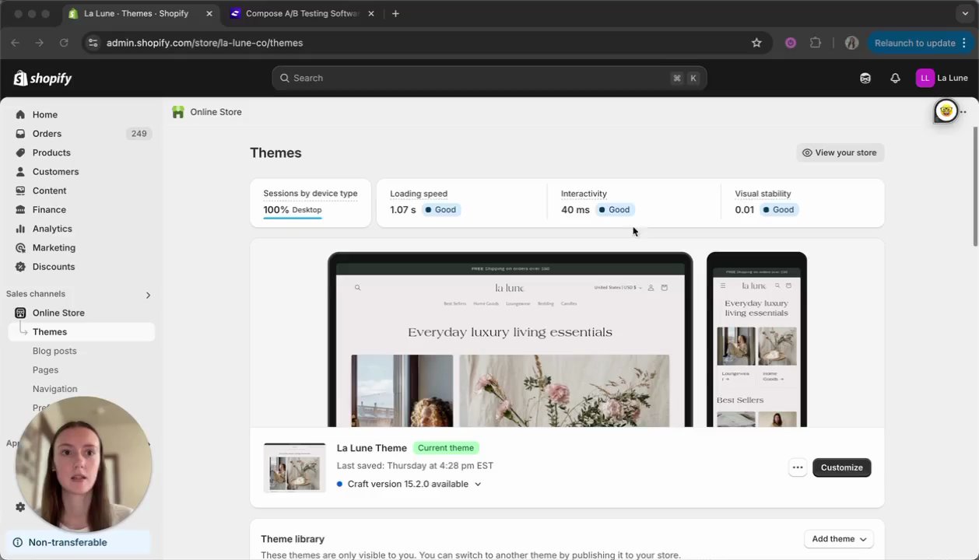Image resolution: width=979 pixels, height=560 pixels.
Task: Click the page vertical scrollbar
Action: pos(975,185)
